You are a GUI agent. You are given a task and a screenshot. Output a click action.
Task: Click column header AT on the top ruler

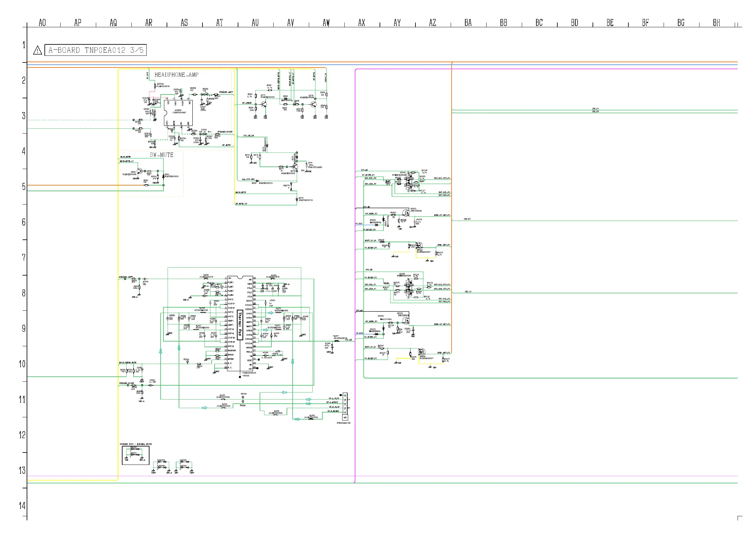(220, 23)
